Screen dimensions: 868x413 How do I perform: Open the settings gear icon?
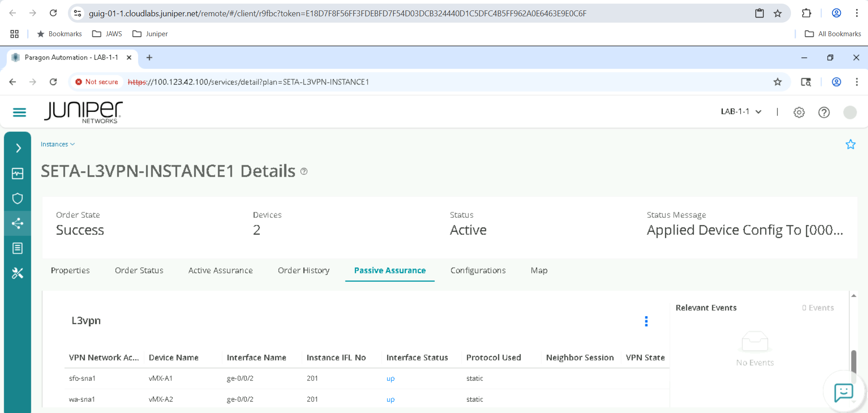point(799,112)
